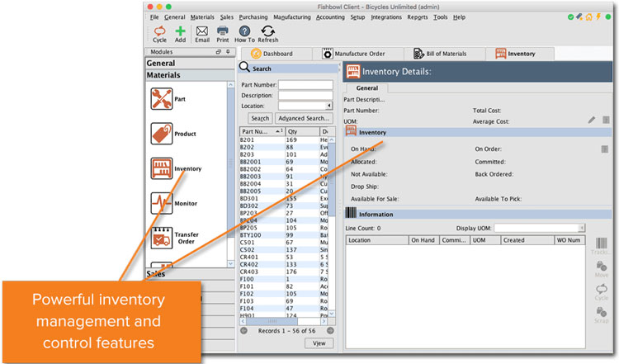Click the Search button

coord(260,118)
